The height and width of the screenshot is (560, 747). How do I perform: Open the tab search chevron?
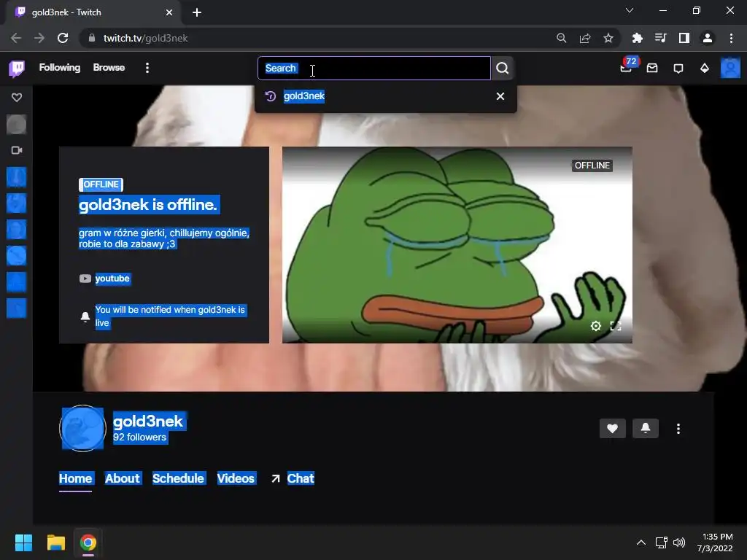(x=630, y=10)
